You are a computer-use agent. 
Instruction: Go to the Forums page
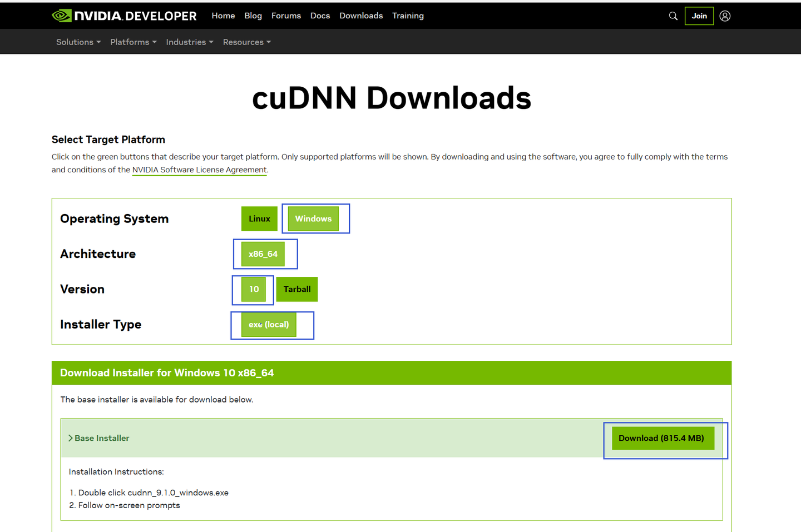pyautogui.click(x=286, y=16)
